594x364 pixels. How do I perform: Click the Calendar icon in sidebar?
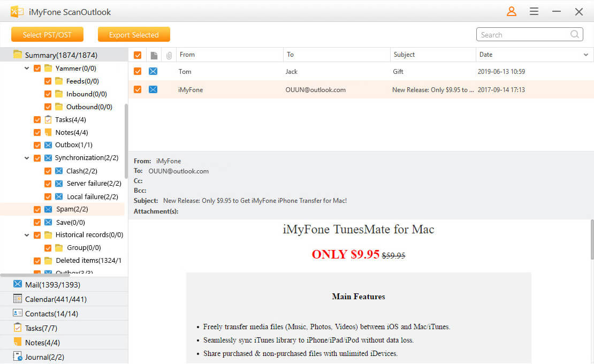click(x=18, y=299)
